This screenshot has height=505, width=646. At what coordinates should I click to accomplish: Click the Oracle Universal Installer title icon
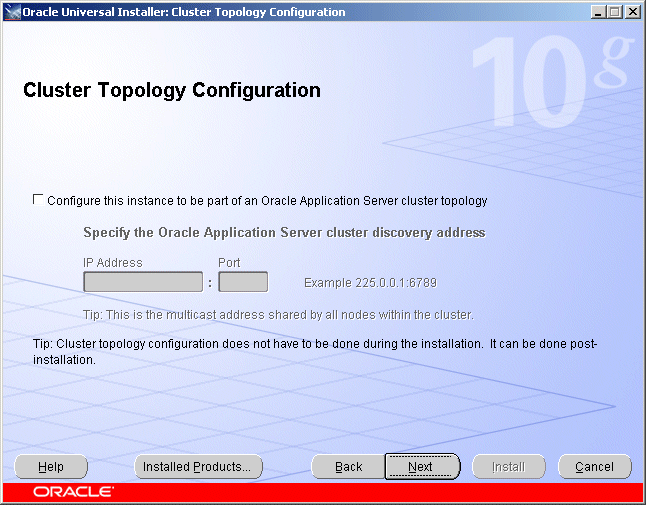pyautogui.click(x=12, y=12)
